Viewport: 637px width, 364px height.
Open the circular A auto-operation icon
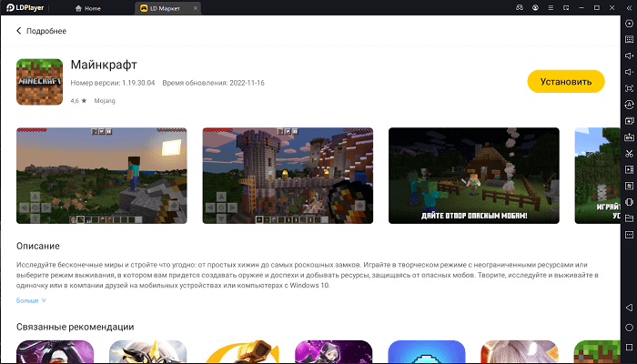(x=629, y=105)
